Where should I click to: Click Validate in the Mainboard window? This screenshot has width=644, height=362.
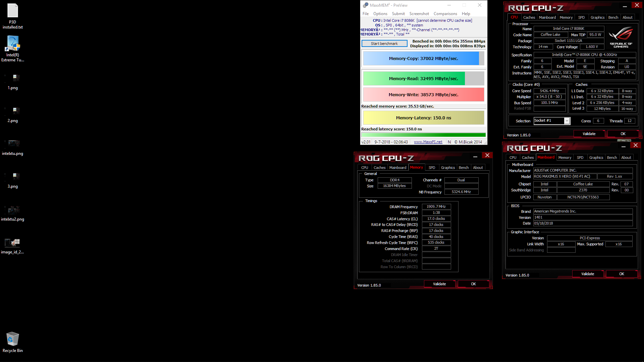point(588,274)
